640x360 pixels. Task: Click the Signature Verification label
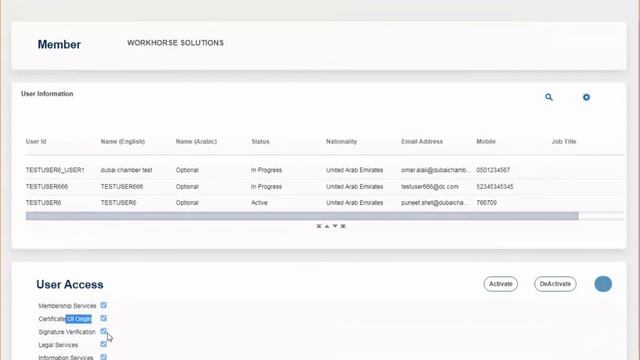[67, 332]
